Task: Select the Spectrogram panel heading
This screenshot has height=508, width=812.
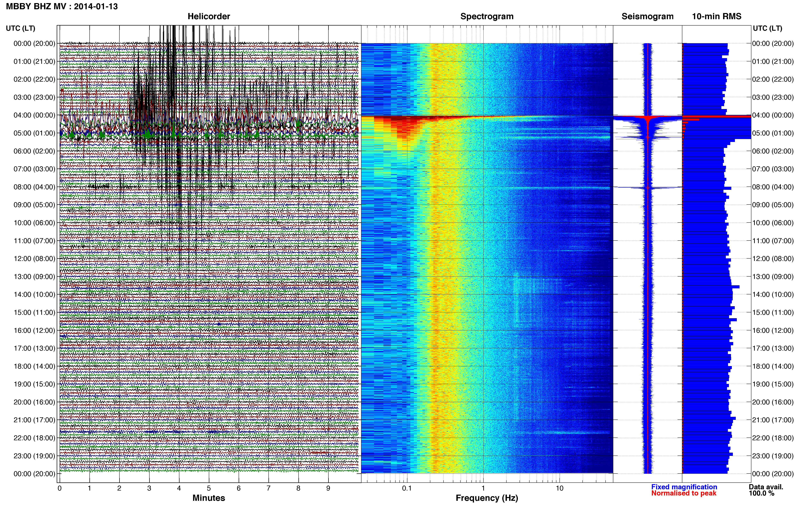Action: 487,16
